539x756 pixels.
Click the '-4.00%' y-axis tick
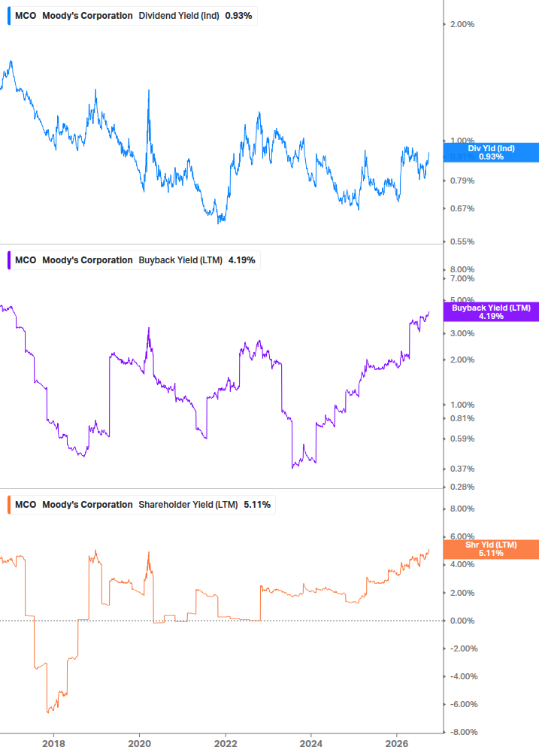[464, 676]
